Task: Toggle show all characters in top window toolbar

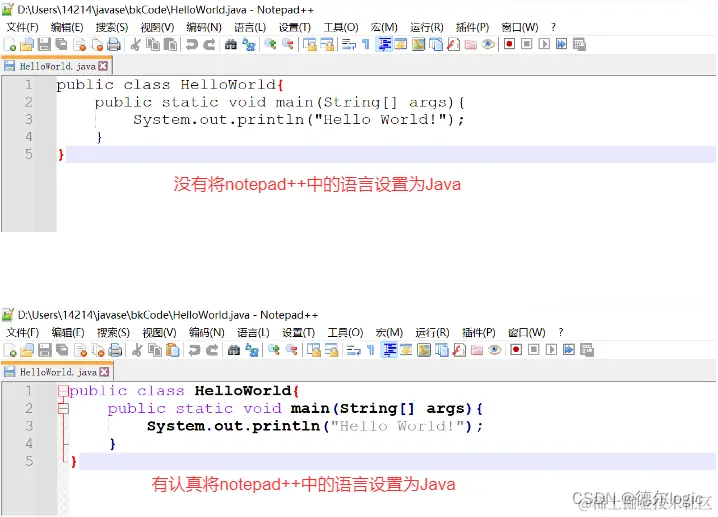Action: click(x=365, y=44)
